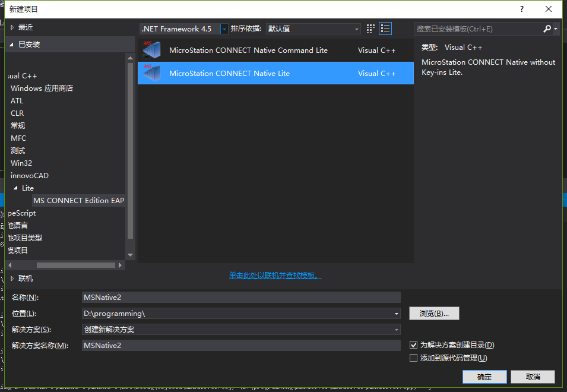
Task: Select MS CONNECT Edition EAP node
Action: [x=78, y=200]
